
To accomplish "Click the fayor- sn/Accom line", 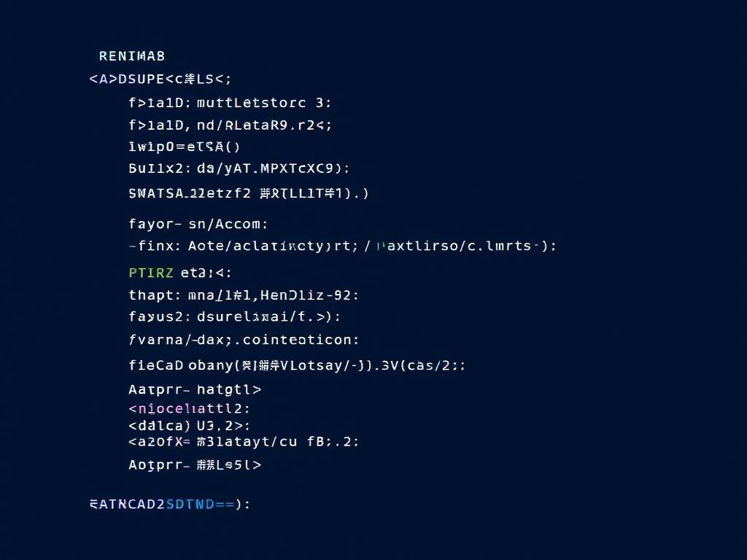I will click(198, 224).
